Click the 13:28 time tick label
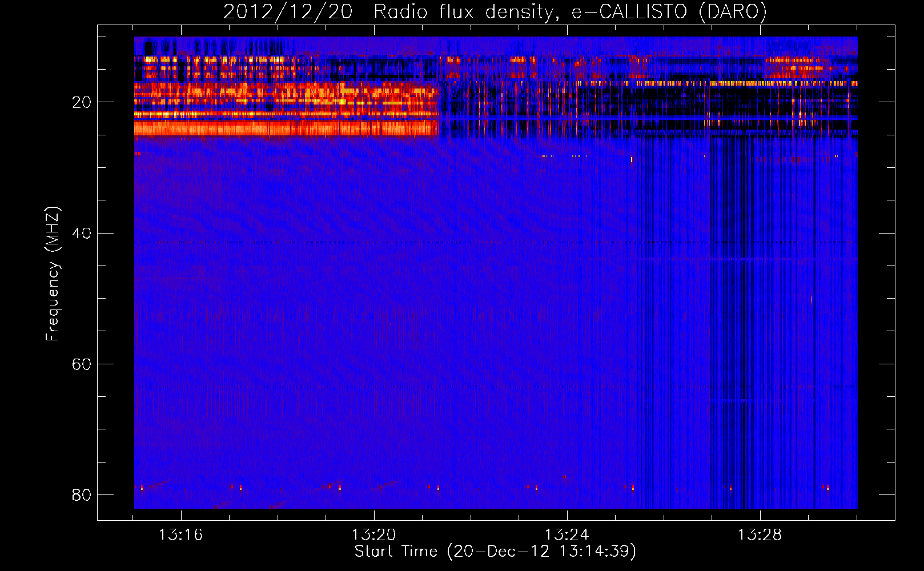Image resolution: width=924 pixels, height=571 pixels. point(760,535)
